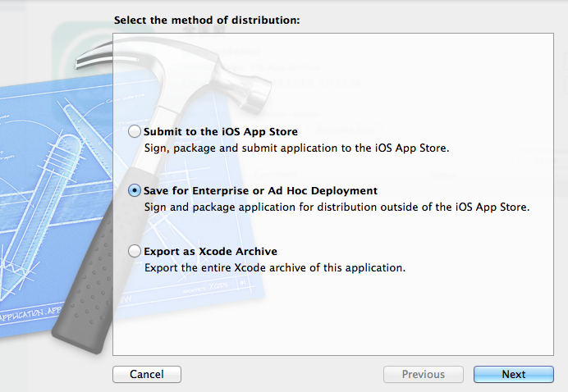Click the Cancel button
This screenshot has width=568, height=392.
[147, 374]
